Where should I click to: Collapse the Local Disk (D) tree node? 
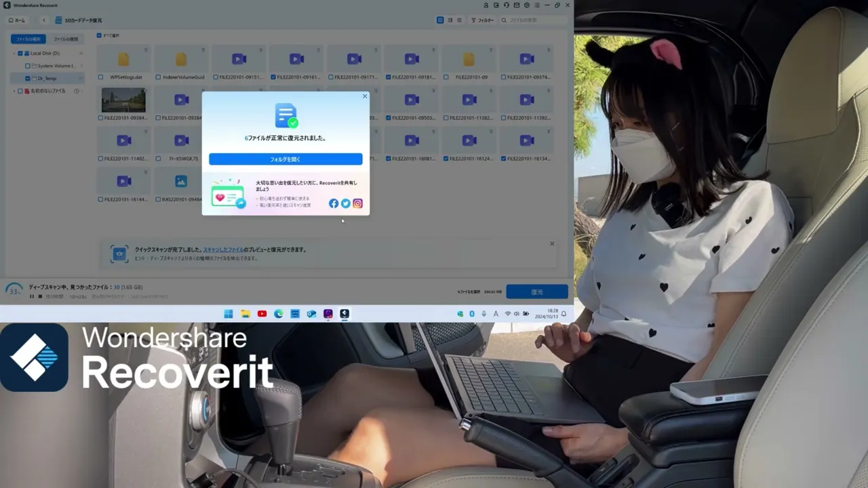click(14, 54)
